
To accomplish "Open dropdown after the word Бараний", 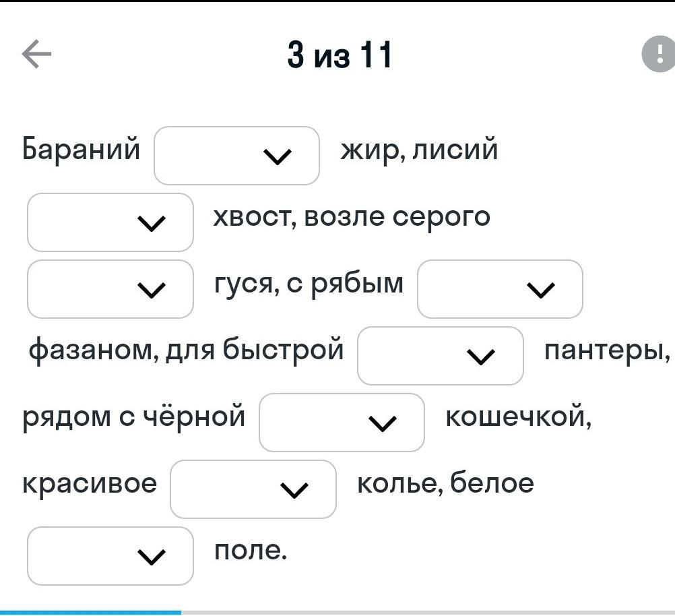I will click(236, 156).
